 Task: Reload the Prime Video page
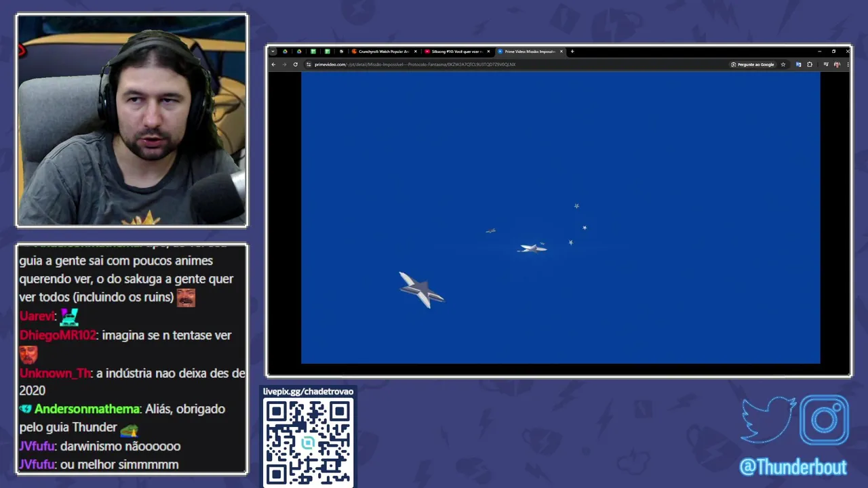click(295, 64)
